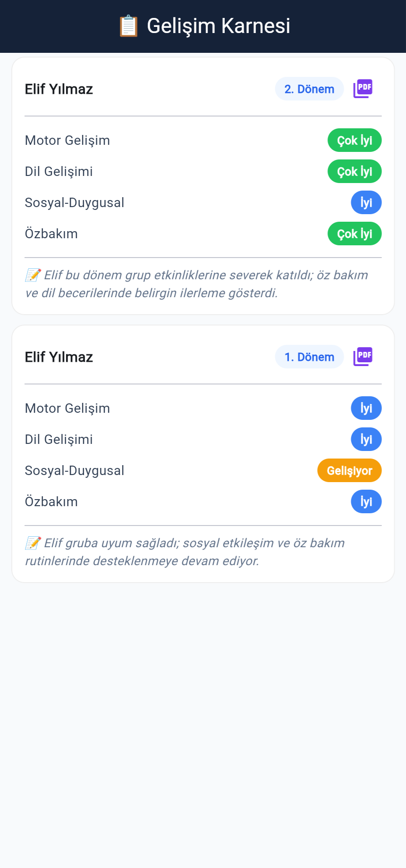This screenshot has width=406, height=868.
Task: Click Sosyal-Duygusal label in 1. Dönem card
Action: pyautogui.click(x=75, y=470)
